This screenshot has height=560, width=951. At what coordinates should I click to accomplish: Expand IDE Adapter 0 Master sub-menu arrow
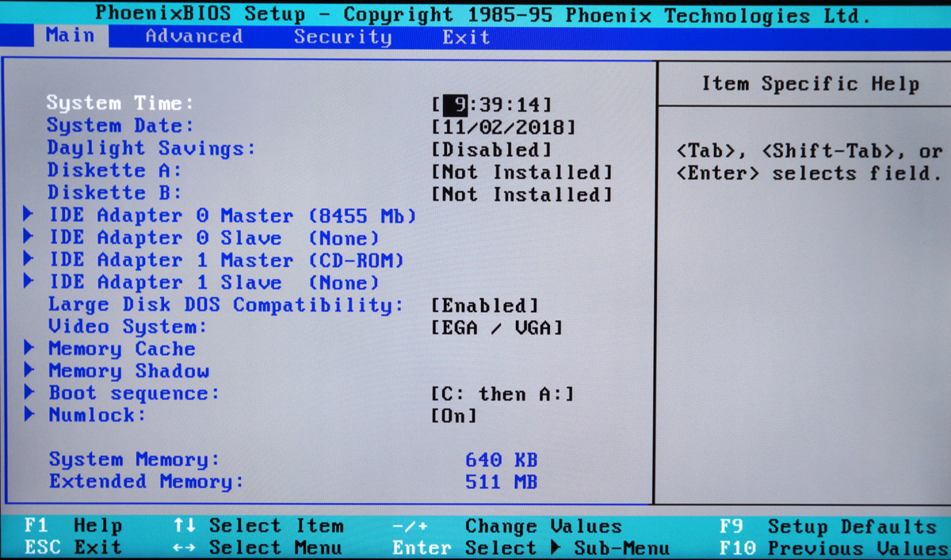[x=29, y=215]
